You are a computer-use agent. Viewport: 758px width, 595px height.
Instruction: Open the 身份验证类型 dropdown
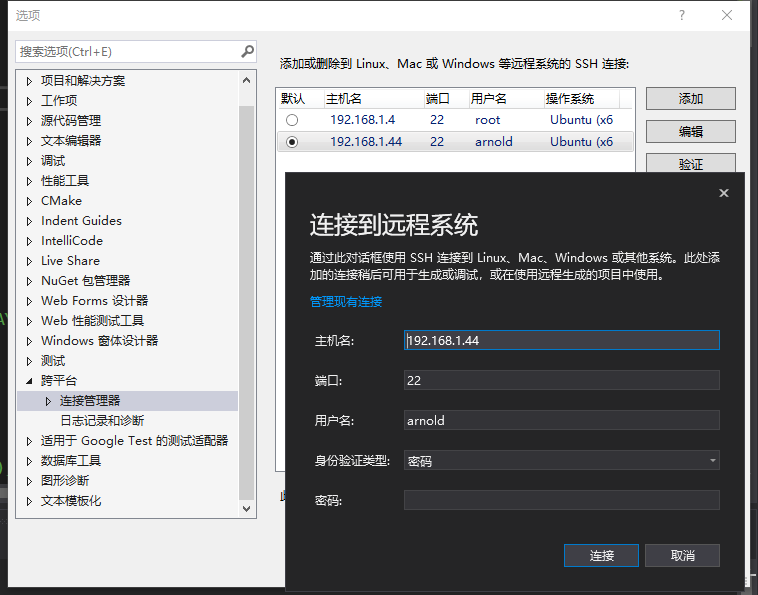(713, 461)
